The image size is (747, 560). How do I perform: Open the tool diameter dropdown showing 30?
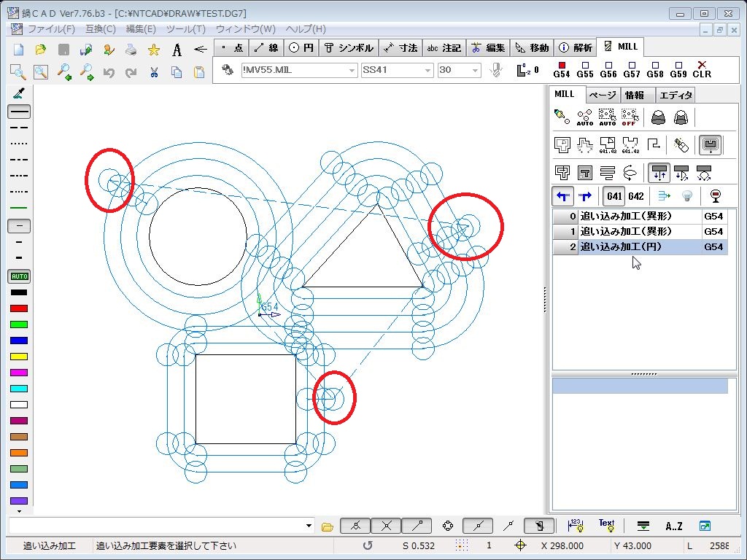tap(476, 70)
